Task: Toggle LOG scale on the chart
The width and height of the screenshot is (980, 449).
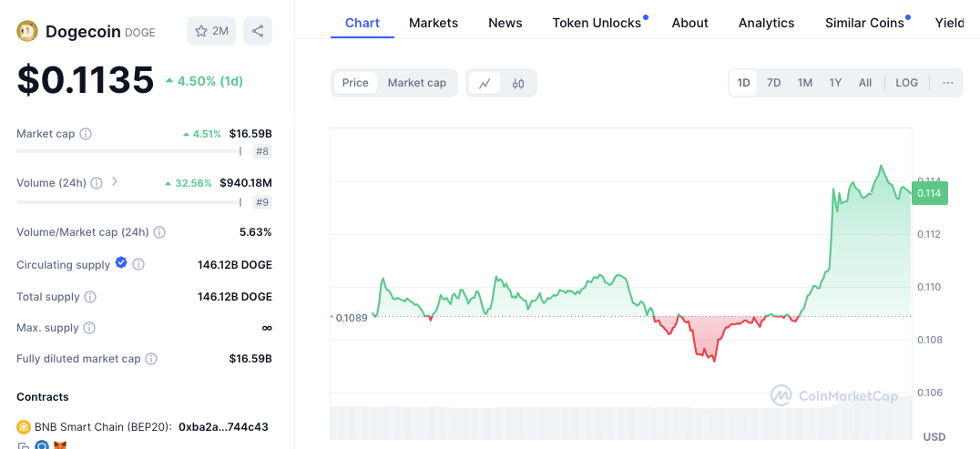Action: coord(906,83)
